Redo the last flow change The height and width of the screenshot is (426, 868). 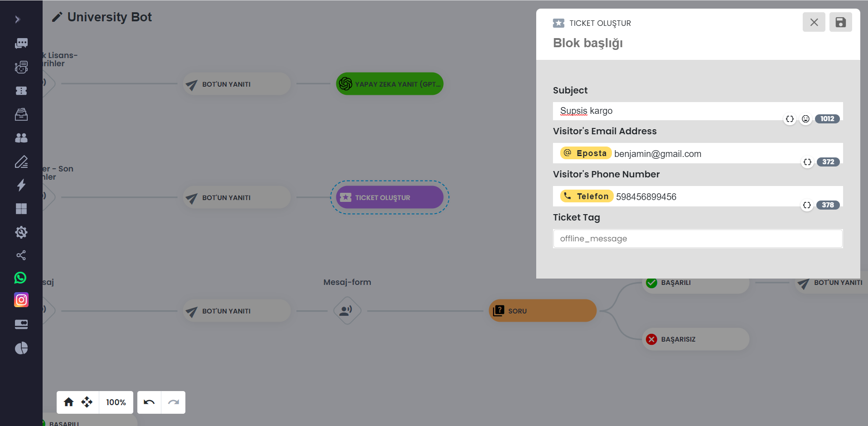pyautogui.click(x=174, y=402)
